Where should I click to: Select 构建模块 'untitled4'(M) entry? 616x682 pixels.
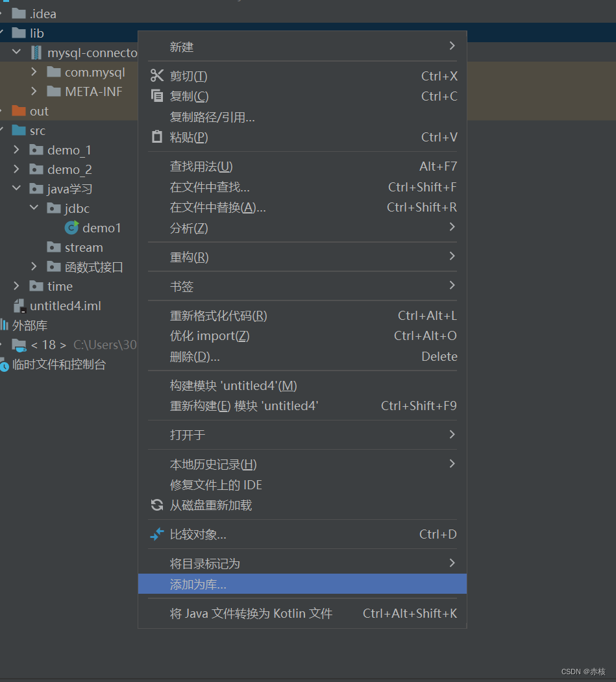coord(302,385)
